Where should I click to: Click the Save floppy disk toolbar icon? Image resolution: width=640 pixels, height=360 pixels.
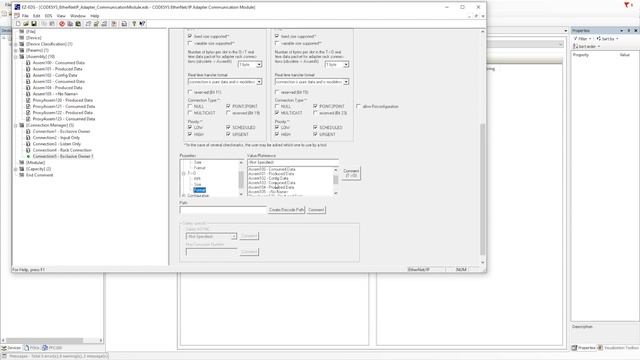[x=34, y=24]
